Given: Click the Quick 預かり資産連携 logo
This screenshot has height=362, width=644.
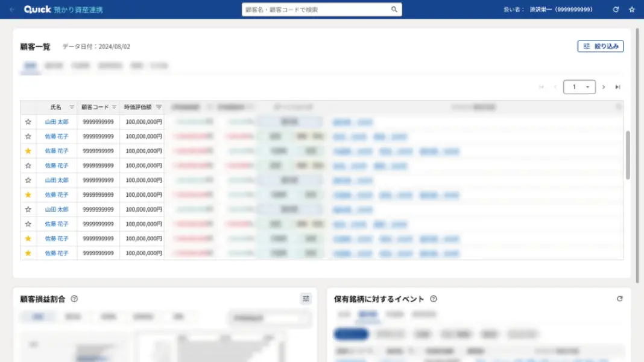Looking at the screenshot, I should 63,10.
